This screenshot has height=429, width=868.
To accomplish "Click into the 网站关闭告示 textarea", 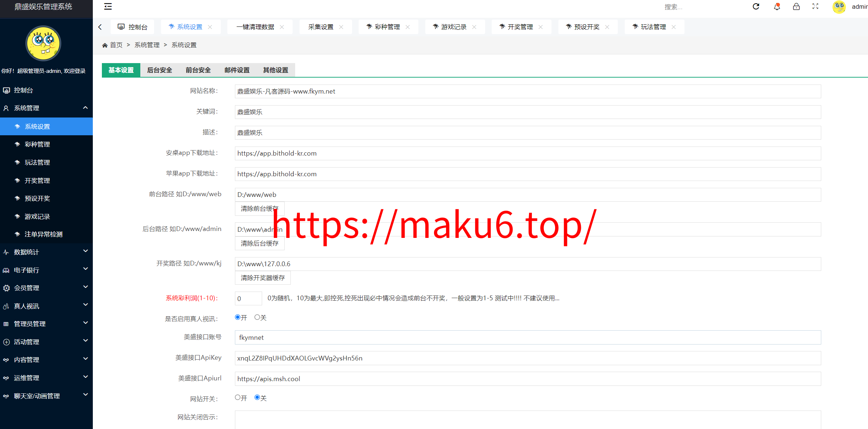I will (528, 420).
